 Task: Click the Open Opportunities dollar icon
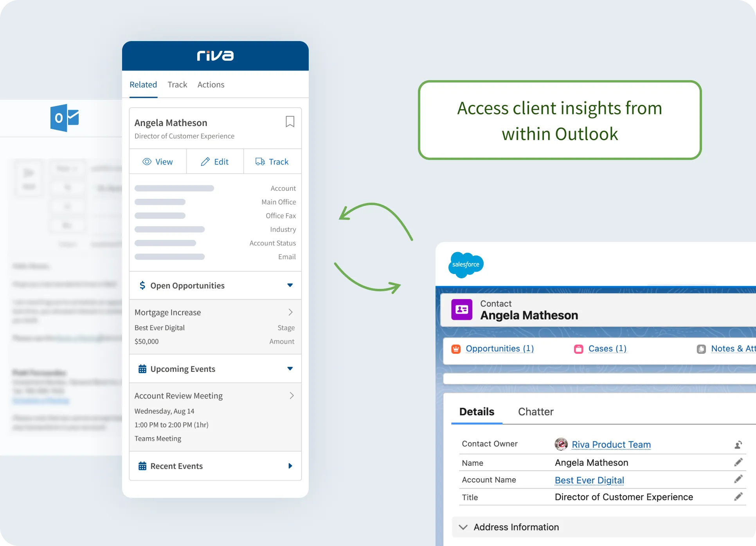pos(140,286)
